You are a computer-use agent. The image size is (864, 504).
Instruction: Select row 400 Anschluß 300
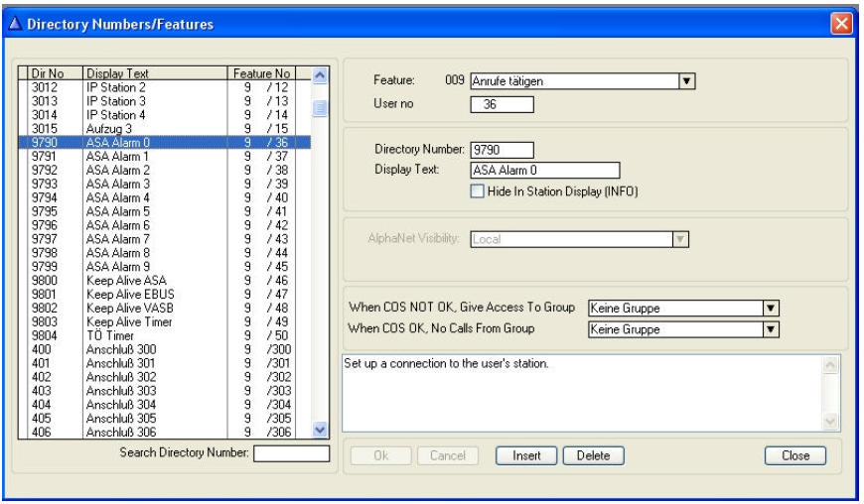[165, 349]
